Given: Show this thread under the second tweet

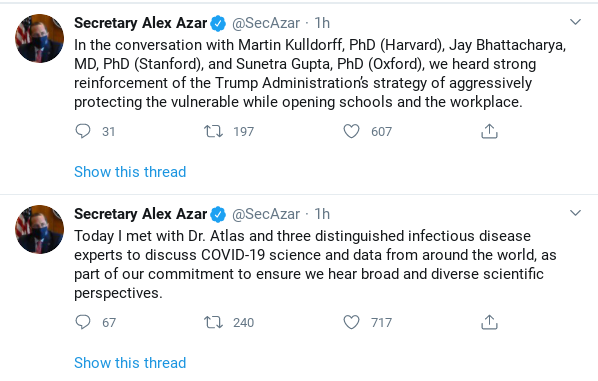Looking at the screenshot, I should (x=130, y=363).
